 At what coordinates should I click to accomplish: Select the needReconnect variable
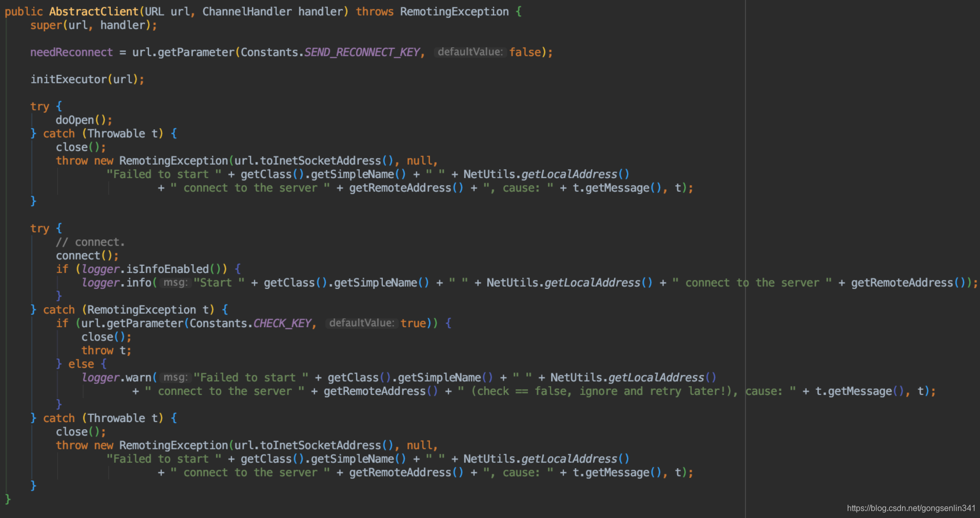point(71,52)
